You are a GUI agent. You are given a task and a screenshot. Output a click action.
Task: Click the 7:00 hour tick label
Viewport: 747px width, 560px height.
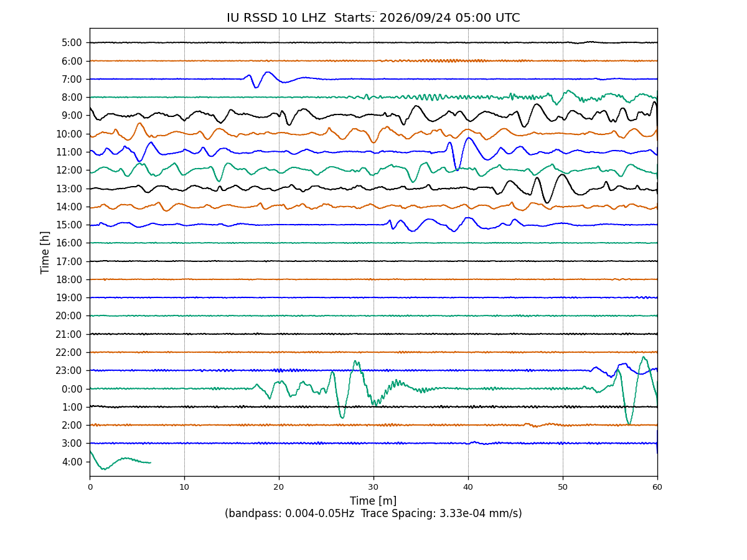[72, 79]
